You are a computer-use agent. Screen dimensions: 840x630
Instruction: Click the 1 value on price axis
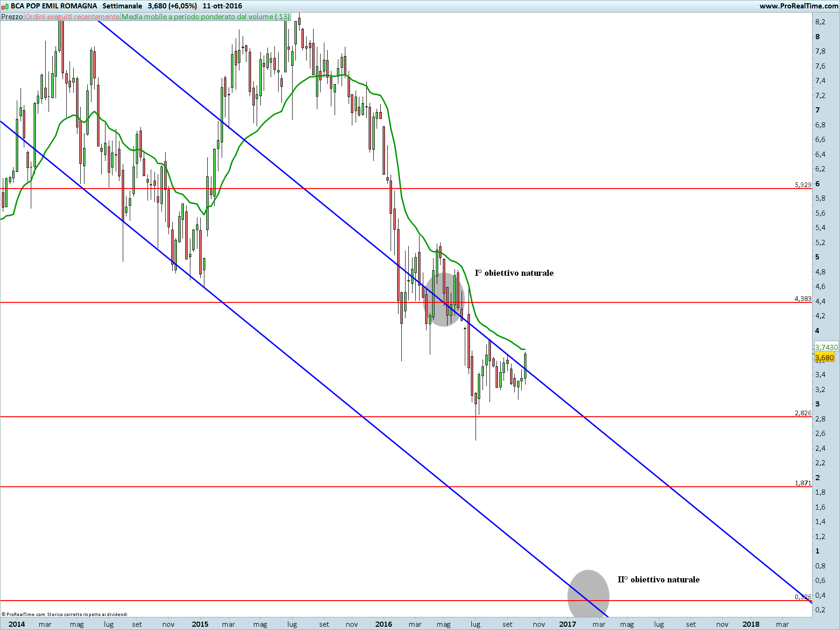818,551
